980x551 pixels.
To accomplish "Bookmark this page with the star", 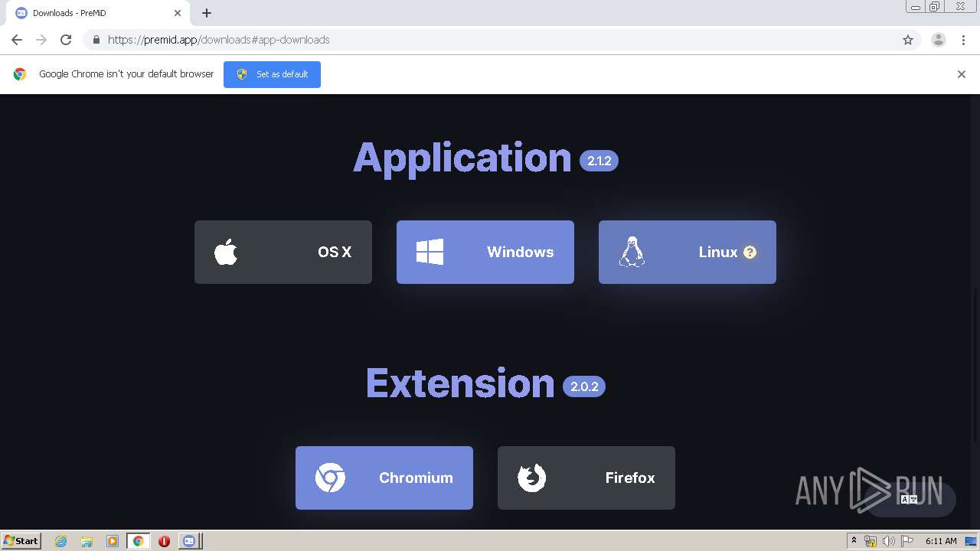I will 908,40.
